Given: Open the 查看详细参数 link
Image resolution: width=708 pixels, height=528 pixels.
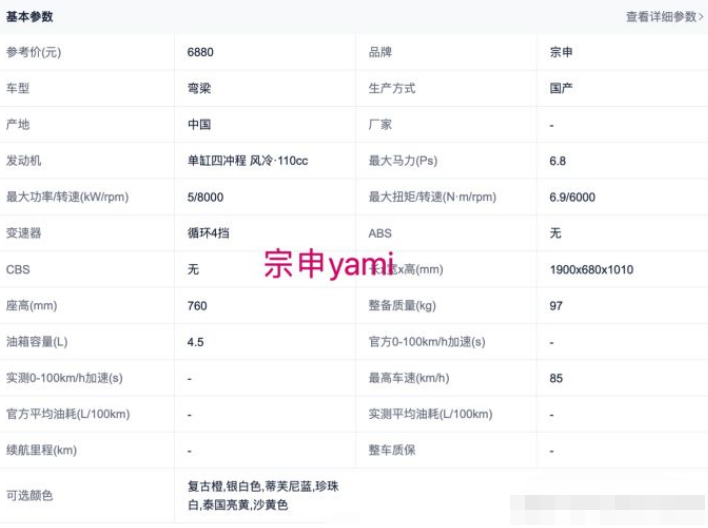Looking at the screenshot, I should [x=664, y=17].
